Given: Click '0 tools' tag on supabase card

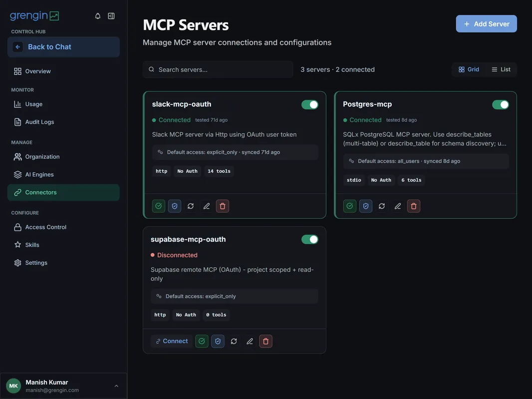Looking at the screenshot, I should pyautogui.click(x=216, y=315).
